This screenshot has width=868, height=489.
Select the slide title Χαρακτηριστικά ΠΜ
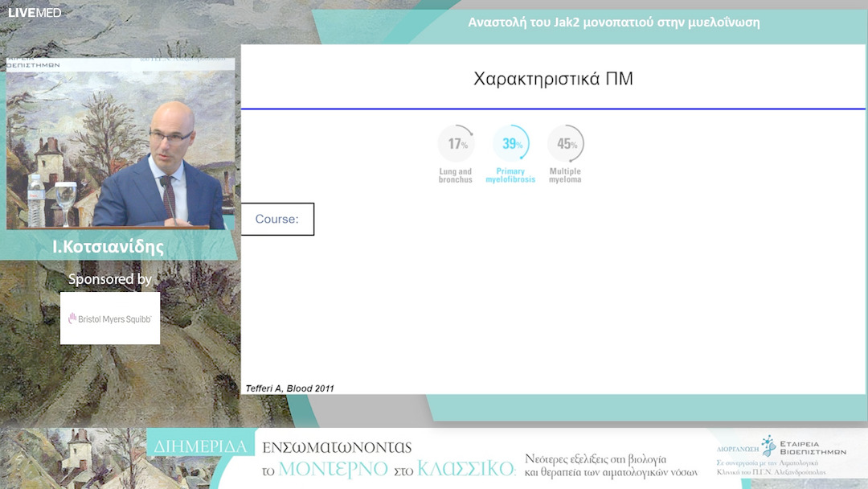tap(553, 79)
